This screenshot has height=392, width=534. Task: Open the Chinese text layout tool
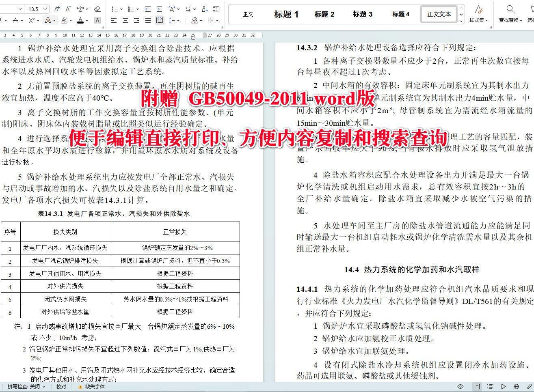171,9
